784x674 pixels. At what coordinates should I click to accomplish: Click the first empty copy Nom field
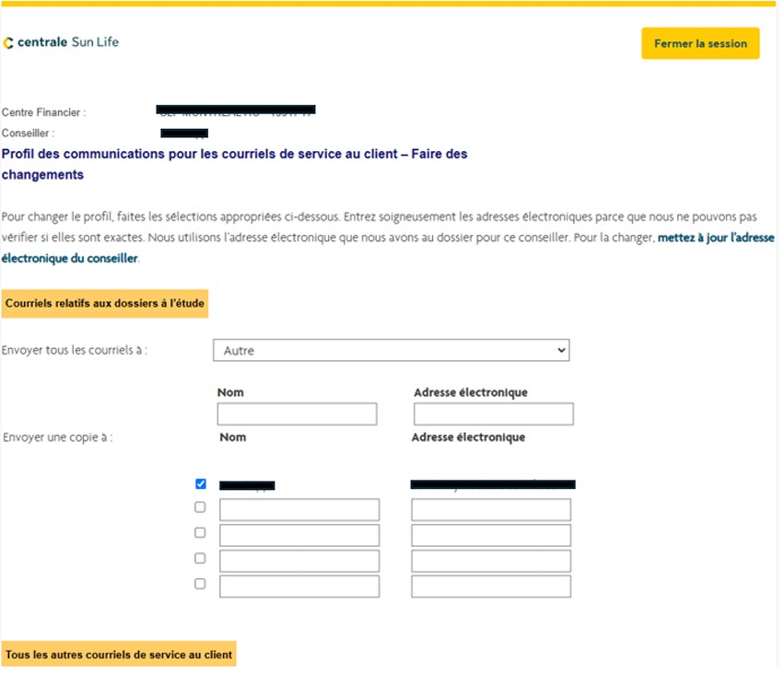coord(298,510)
